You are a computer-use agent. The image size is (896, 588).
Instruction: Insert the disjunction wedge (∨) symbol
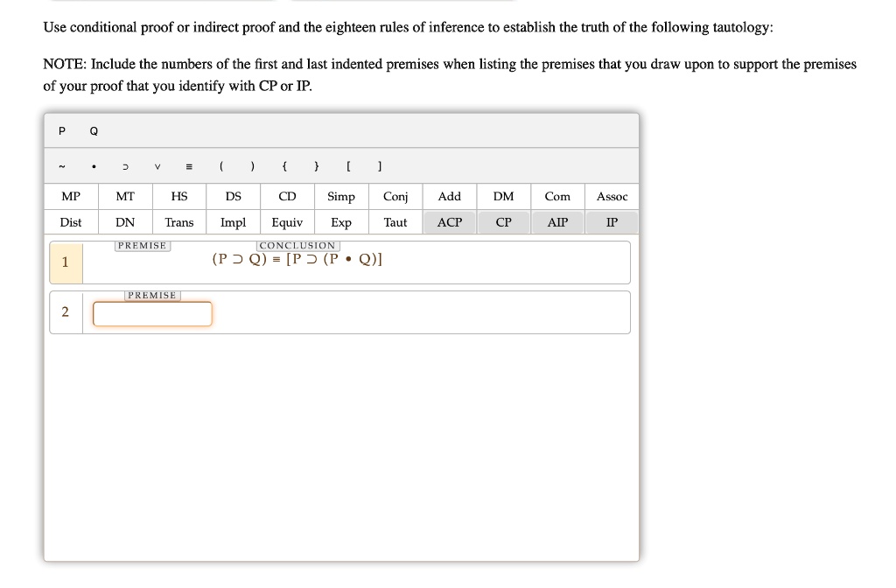pos(157,166)
